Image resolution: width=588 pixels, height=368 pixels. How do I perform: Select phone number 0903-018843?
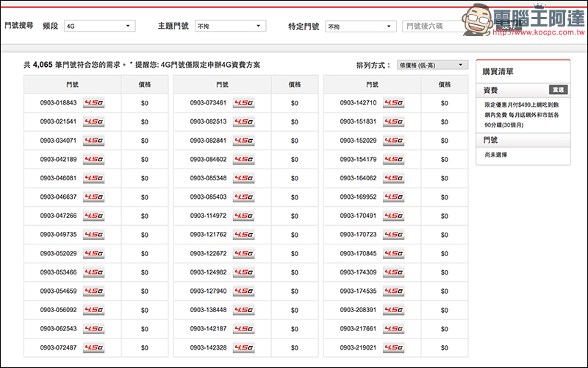tap(58, 103)
